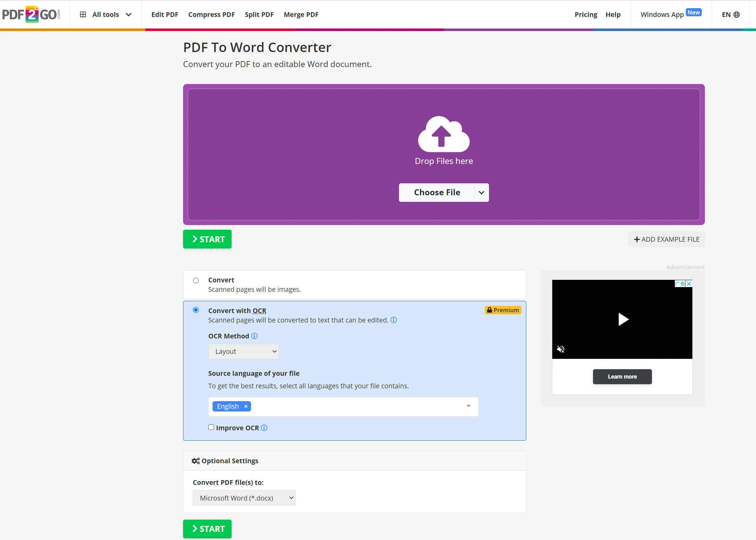Click the START button below upload area
This screenshot has height=540, width=756.
pyautogui.click(x=207, y=239)
